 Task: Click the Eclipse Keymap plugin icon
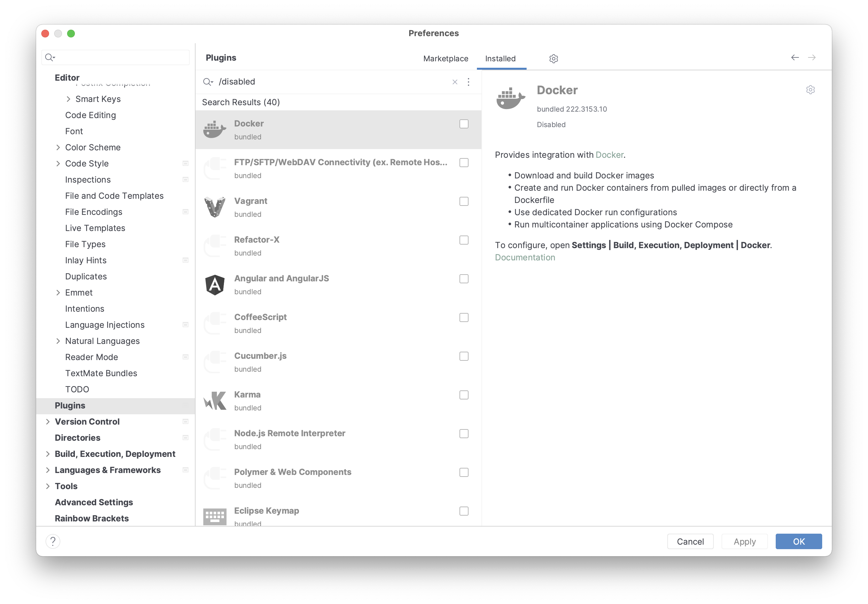click(214, 516)
